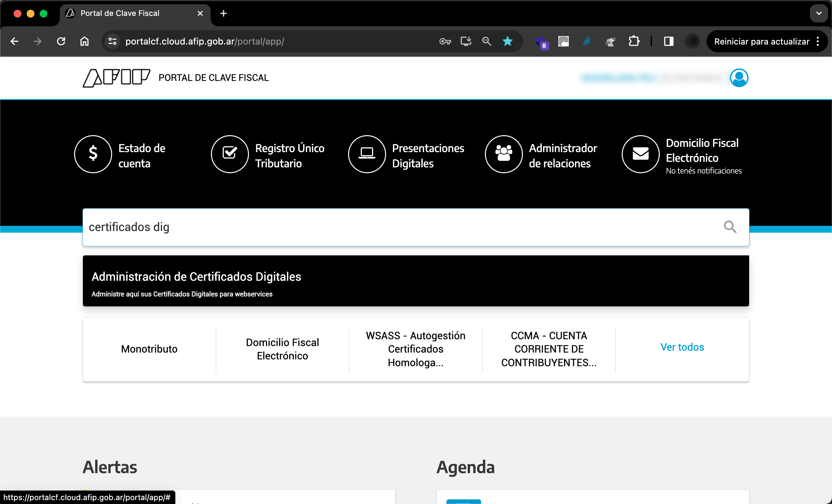The width and height of the screenshot is (832, 504).
Task: Click the user profile avatar icon
Action: click(x=739, y=77)
